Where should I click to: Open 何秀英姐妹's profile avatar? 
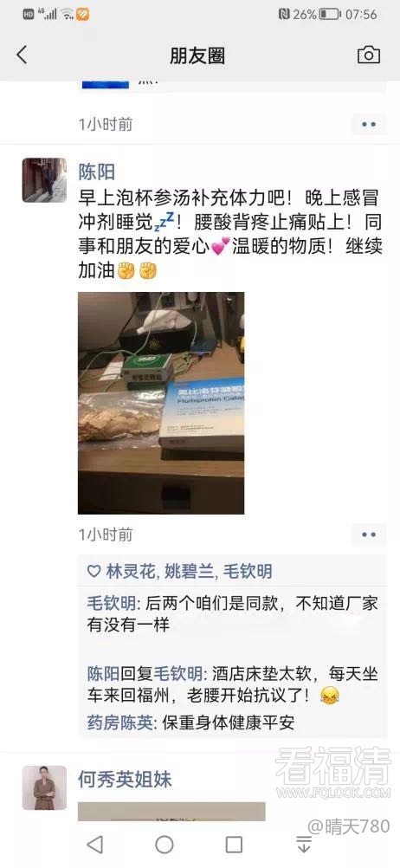coord(44,787)
